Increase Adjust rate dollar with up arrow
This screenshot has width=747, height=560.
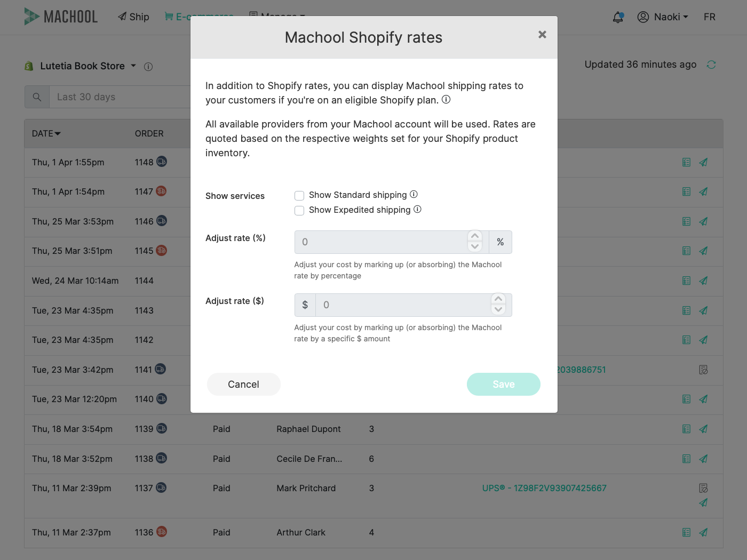(x=498, y=299)
